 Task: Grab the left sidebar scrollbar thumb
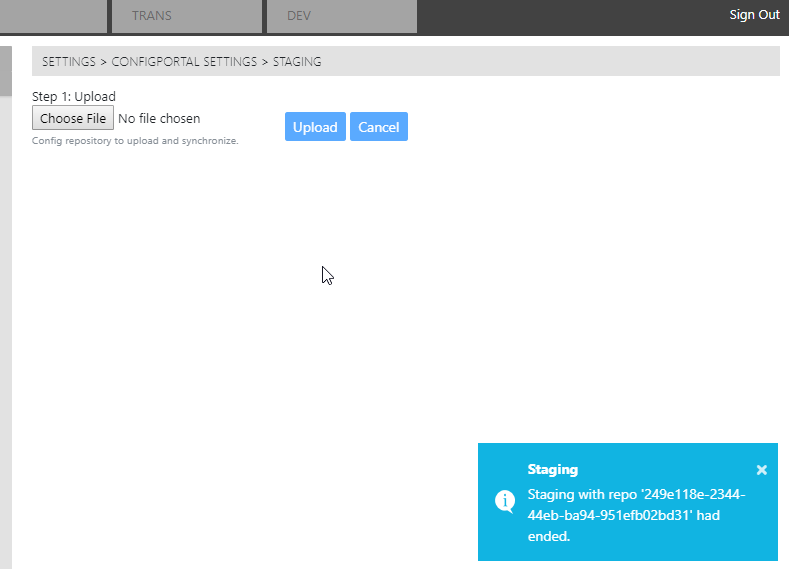(x=5, y=70)
